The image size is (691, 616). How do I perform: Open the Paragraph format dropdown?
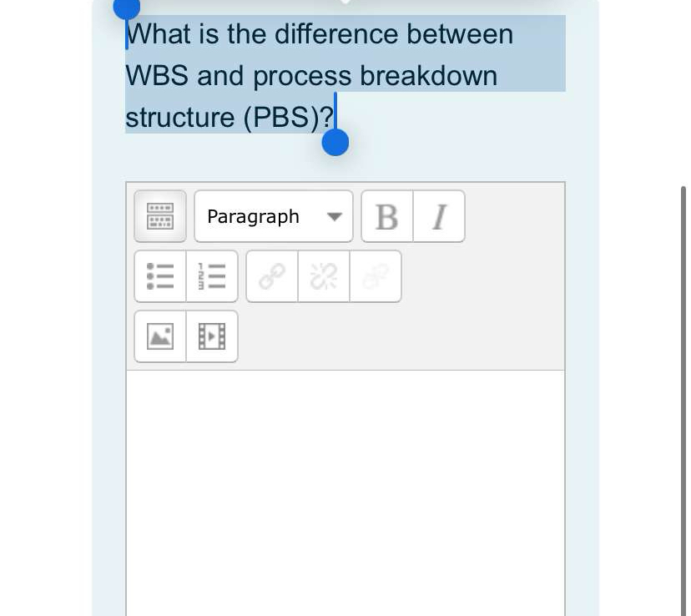coord(273,215)
